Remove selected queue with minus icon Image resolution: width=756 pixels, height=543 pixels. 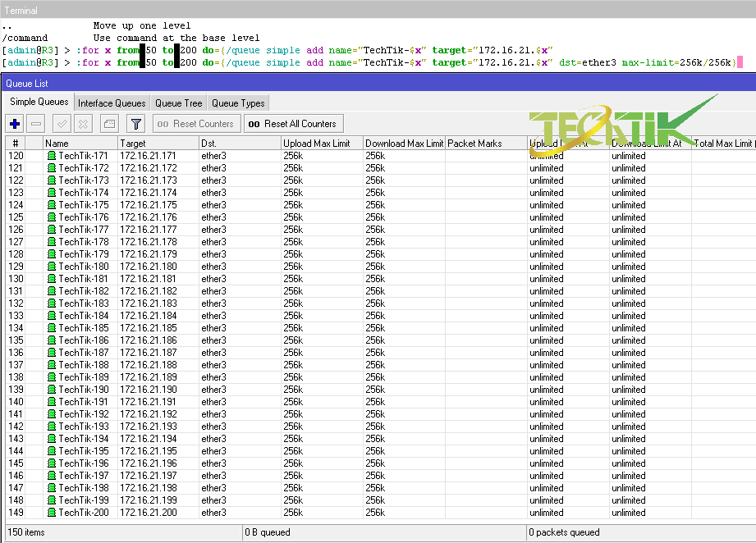(35, 124)
